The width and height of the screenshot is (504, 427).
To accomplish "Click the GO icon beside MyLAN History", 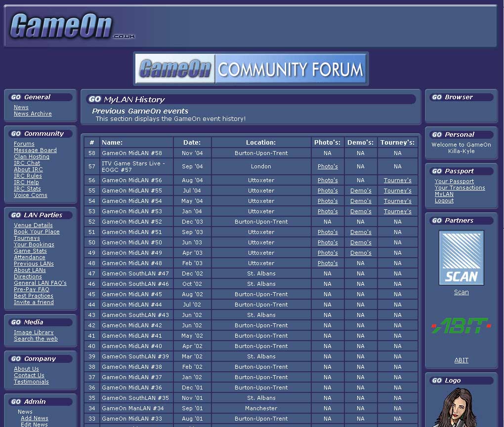I will 95,99.
